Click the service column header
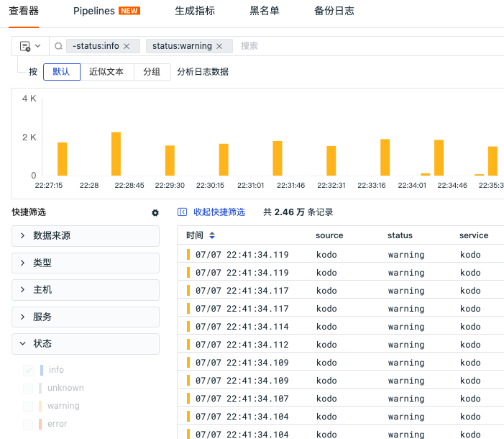The height and width of the screenshot is (439, 504). (x=474, y=235)
